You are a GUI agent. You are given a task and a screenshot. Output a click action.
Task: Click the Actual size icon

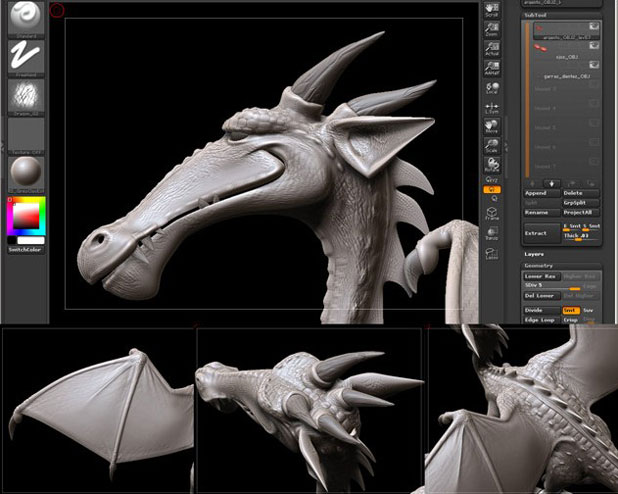492,48
